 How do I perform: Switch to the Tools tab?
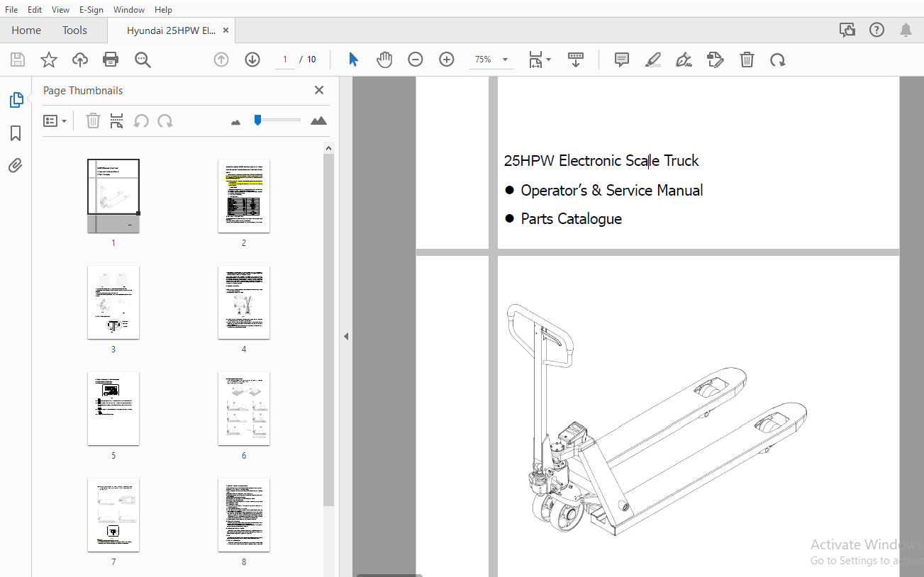(x=74, y=30)
